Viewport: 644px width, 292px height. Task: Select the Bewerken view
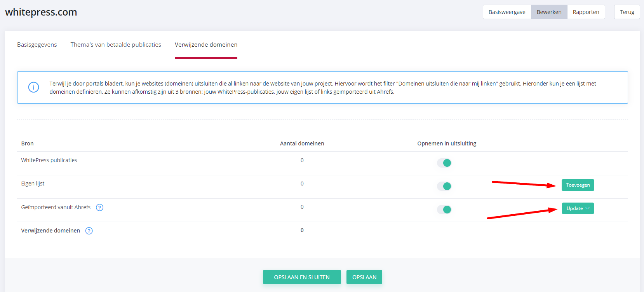549,12
